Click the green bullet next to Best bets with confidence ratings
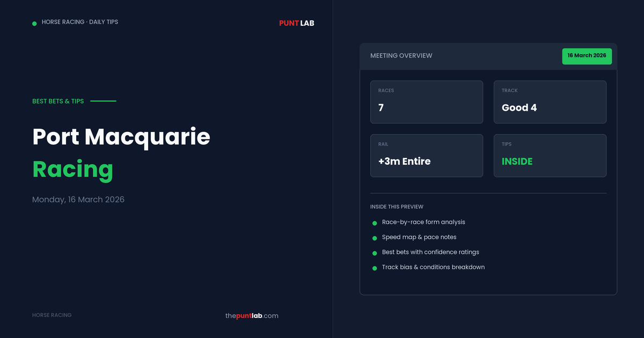This screenshot has width=644, height=338. 375,253
